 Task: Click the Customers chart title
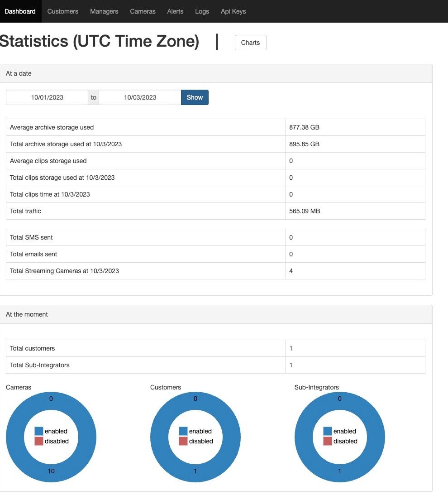tap(165, 387)
